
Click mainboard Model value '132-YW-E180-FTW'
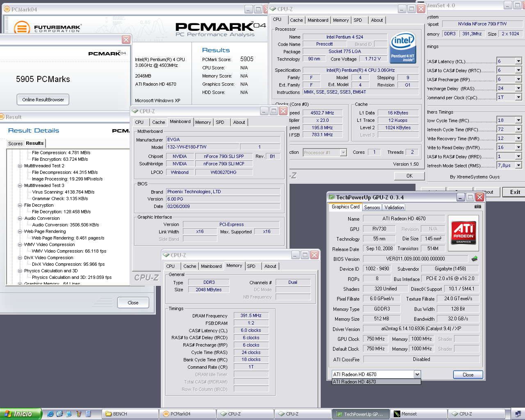[x=202, y=147]
